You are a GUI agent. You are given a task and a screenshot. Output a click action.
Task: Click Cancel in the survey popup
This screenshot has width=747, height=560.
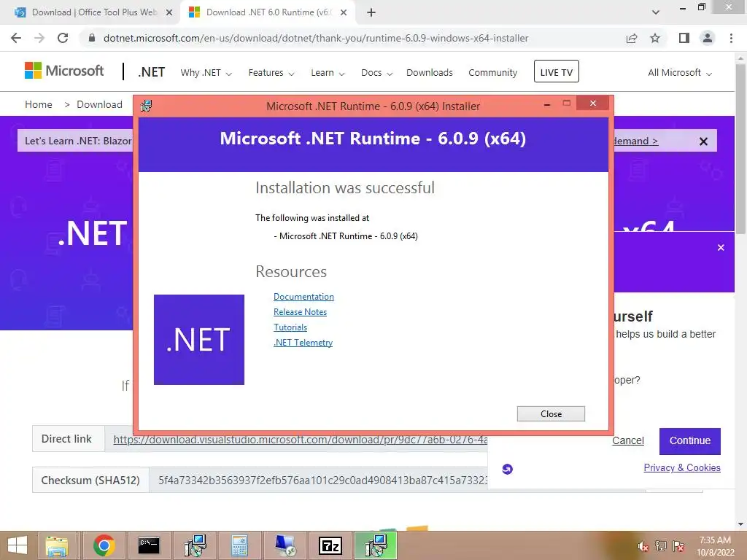(x=627, y=441)
